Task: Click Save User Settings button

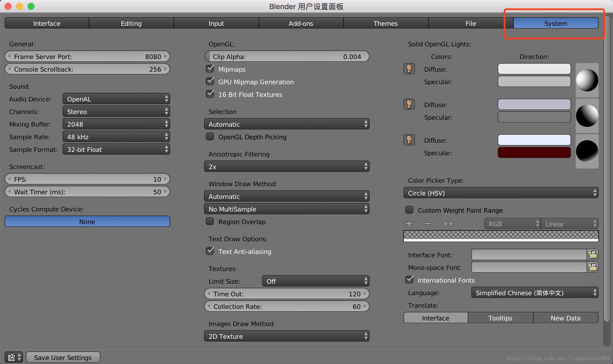Action: point(63,357)
